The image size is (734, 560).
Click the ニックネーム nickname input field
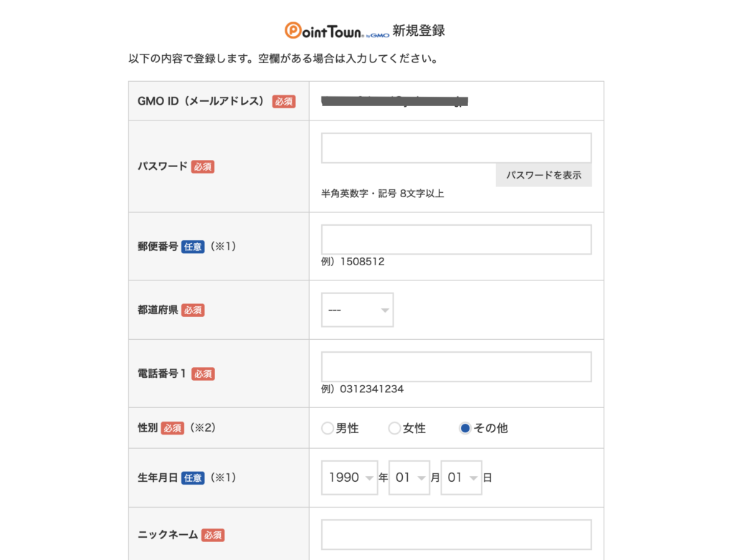coord(456,535)
